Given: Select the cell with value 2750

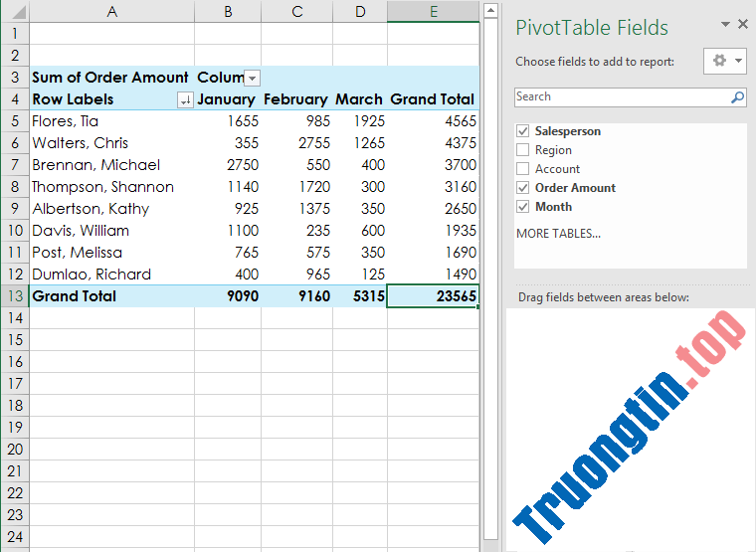Looking at the screenshot, I should [x=228, y=165].
